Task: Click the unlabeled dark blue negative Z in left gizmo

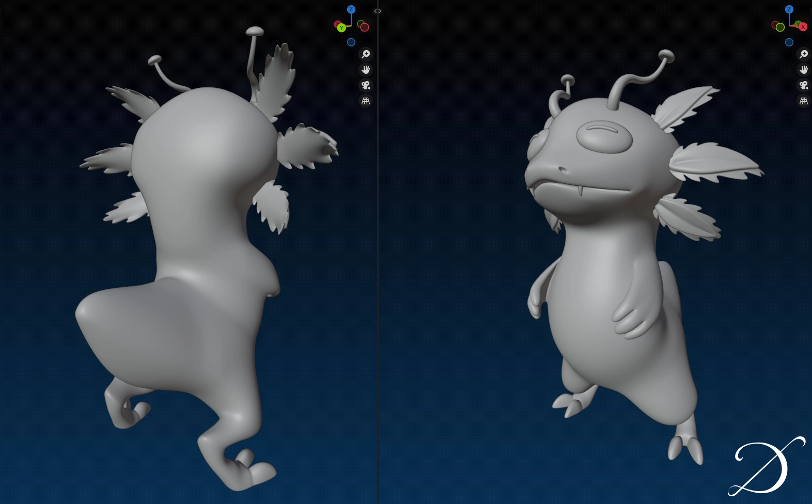Action: pyautogui.click(x=351, y=42)
